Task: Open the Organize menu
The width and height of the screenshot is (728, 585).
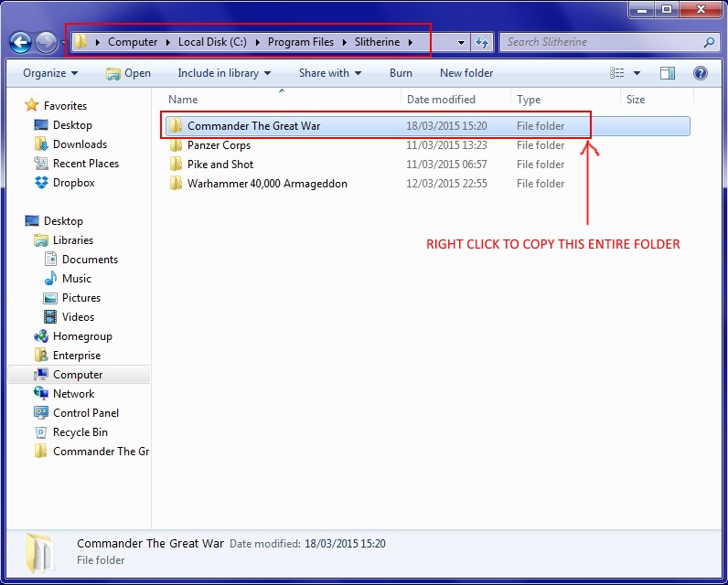Action: [50, 73]
